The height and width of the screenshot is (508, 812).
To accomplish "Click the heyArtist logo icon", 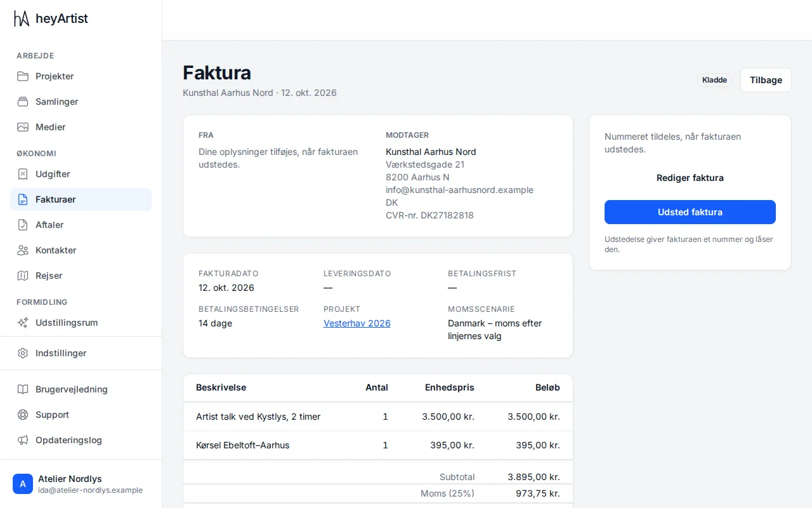I will tap(22, 18).
